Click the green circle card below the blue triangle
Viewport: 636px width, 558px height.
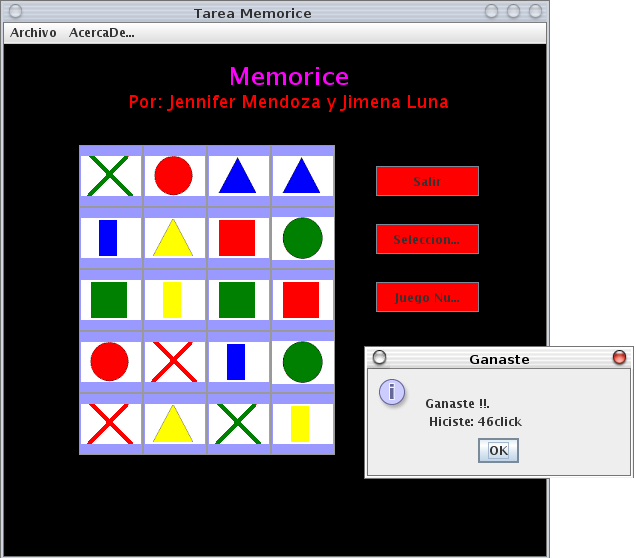[303, 238]
